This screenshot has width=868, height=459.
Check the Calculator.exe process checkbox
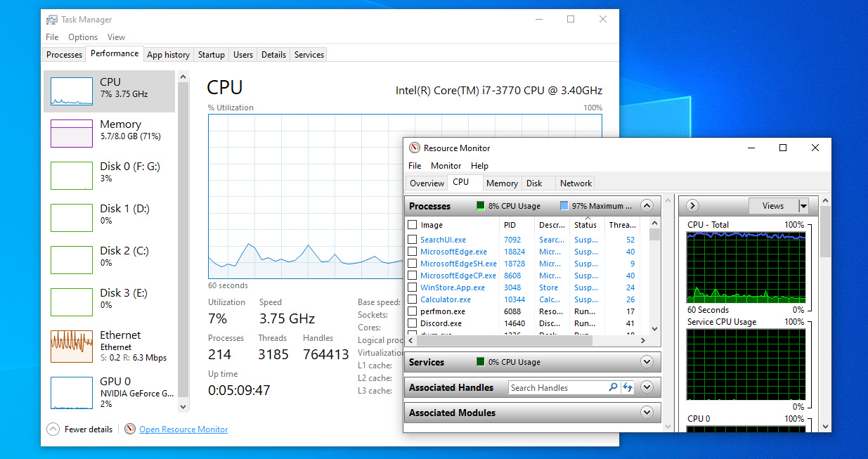tap(413, 299)
